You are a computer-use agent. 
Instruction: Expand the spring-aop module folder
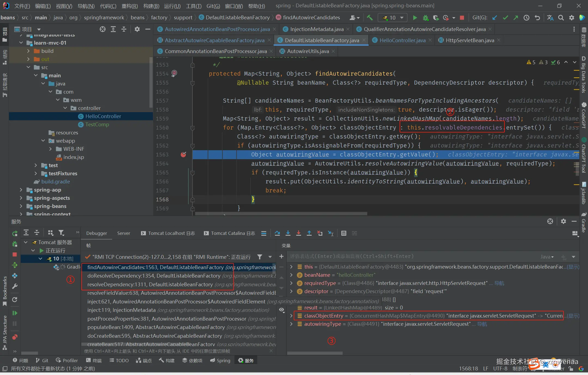pos(21,190)
